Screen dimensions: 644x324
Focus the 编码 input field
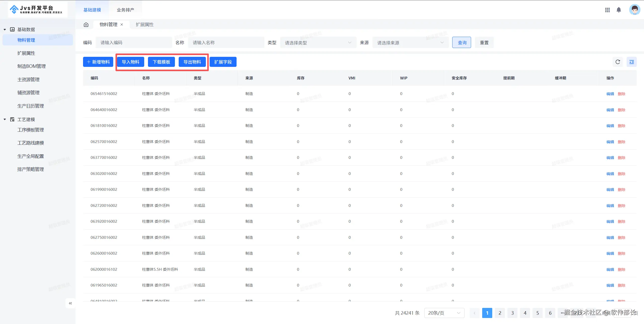coord(133,43)
